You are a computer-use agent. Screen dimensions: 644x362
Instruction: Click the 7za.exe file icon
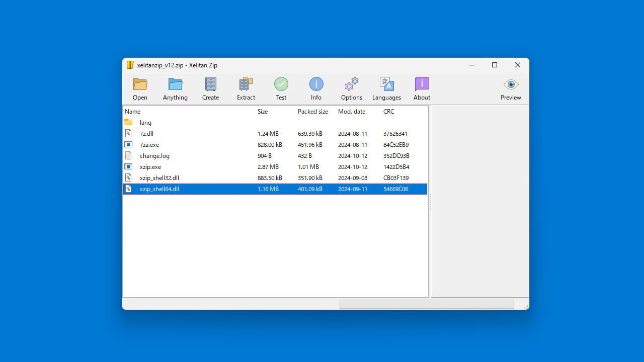tap(128, 144)
